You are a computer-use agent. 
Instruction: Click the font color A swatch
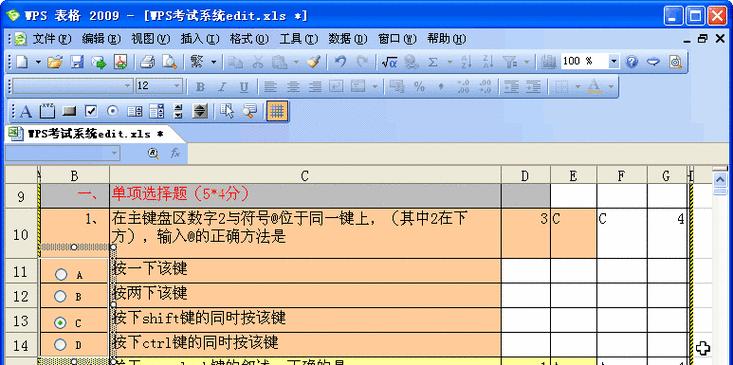click(595, 87)
